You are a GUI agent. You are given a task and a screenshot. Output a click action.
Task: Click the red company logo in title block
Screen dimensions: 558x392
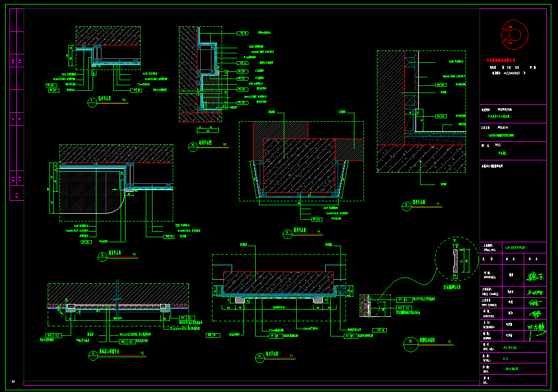point(513,33)
